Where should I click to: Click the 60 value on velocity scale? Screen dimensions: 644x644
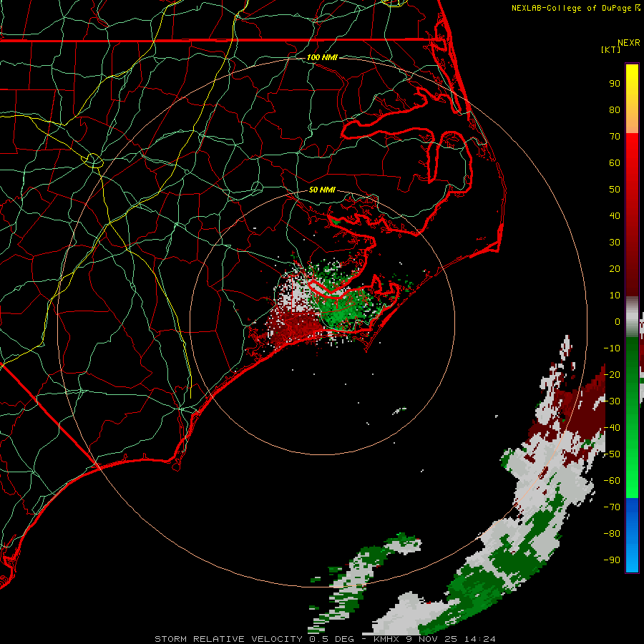click(x=615, y=163)
